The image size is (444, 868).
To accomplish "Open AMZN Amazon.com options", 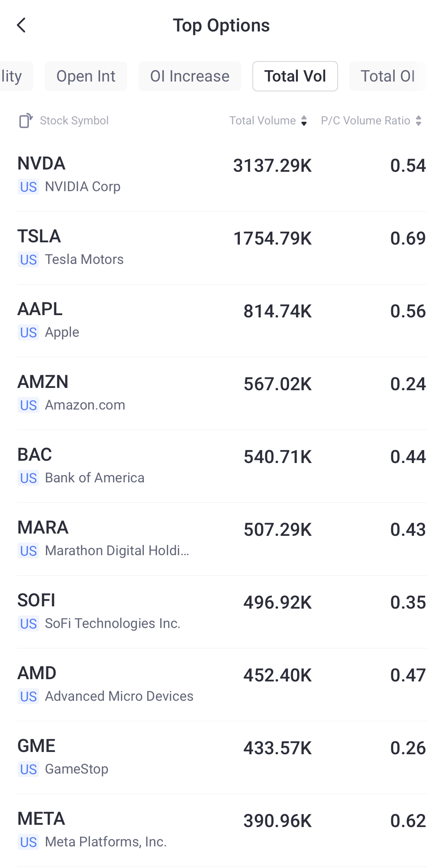I will pyautogui.click(x=222, y=393).
